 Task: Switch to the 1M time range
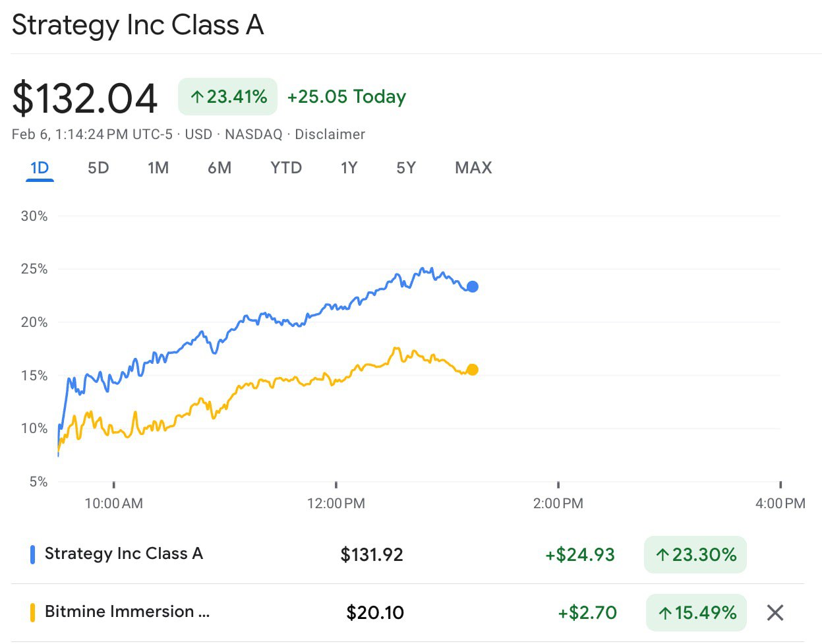158,168
